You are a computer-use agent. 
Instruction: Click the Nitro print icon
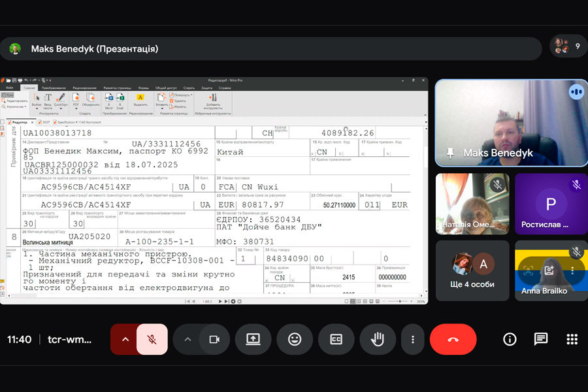(x=20, y=80)
